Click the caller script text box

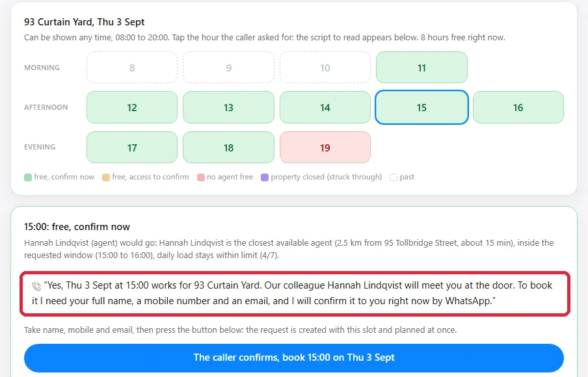pyautogui.click(x=295, y=294)
